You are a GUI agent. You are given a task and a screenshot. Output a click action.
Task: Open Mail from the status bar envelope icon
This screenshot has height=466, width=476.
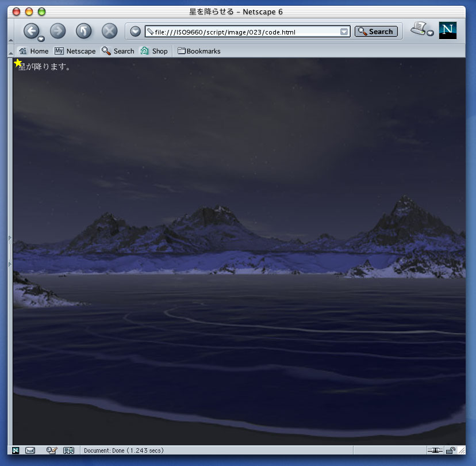tap(30, 450)
